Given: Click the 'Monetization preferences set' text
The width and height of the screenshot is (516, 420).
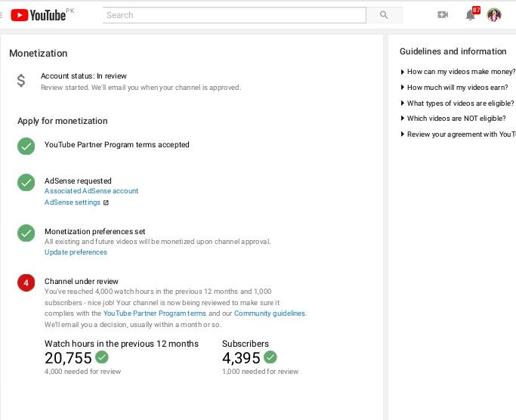Looking at the screenshot, I should pyautogui.click(x=94, y=231).
